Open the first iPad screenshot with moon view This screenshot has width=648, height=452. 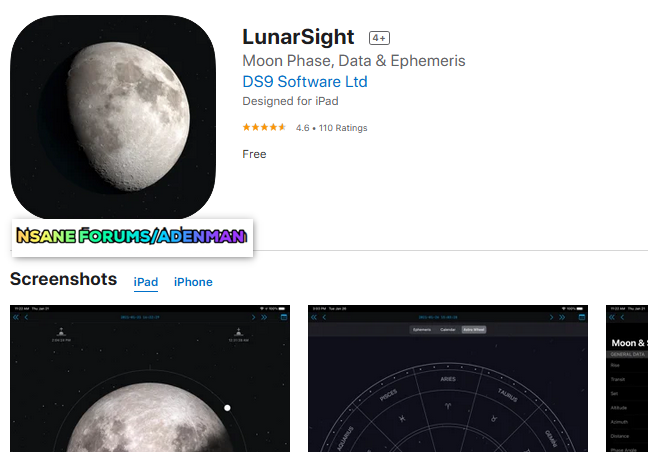click(150, 378)
